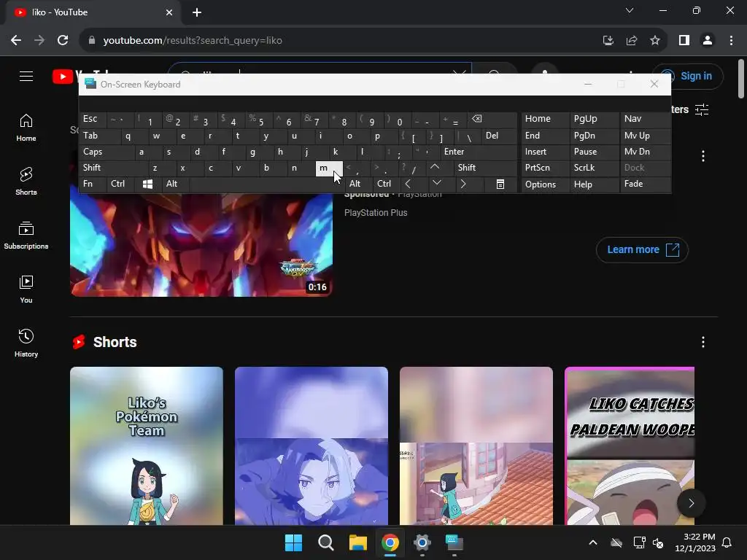Open Chrome profile icon

(708, 41)
